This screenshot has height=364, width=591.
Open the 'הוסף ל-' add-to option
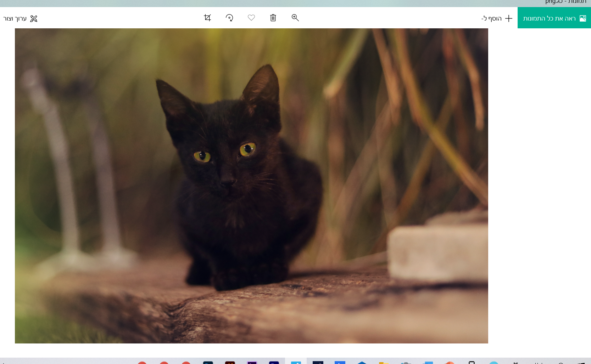(x=497, y=18)
